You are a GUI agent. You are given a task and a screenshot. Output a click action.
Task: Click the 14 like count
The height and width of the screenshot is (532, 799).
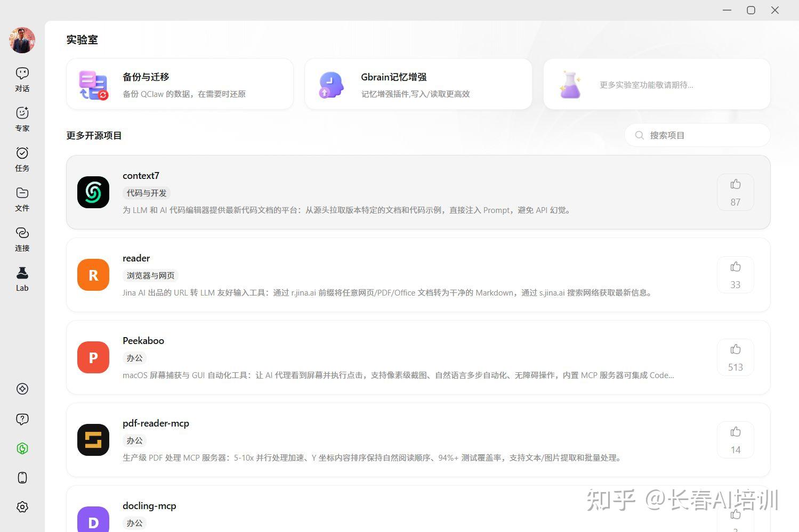click(x=736, y=450)
